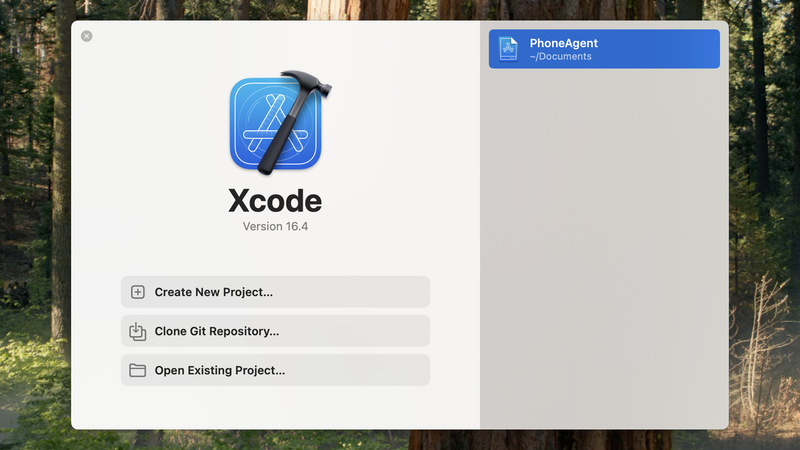800x450 pixels.
Task: Click the Xcode hammer app icon
Action: pyautogui.click(x=280, y=122)
